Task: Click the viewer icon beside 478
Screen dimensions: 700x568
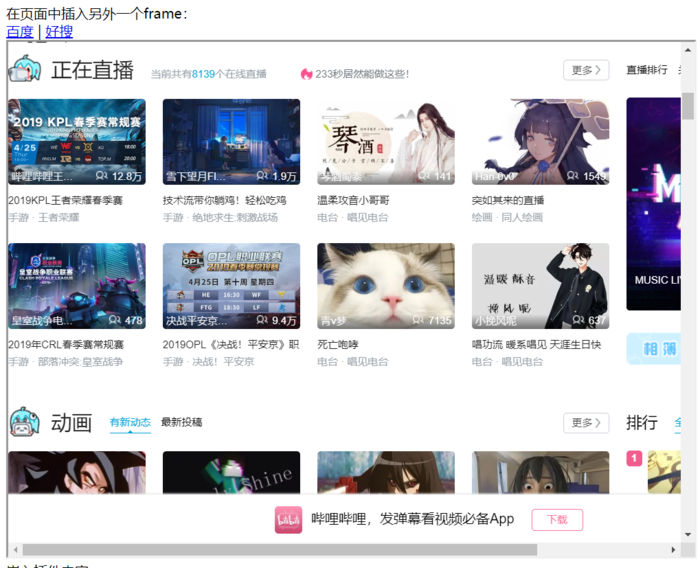Action: [115, 320]
